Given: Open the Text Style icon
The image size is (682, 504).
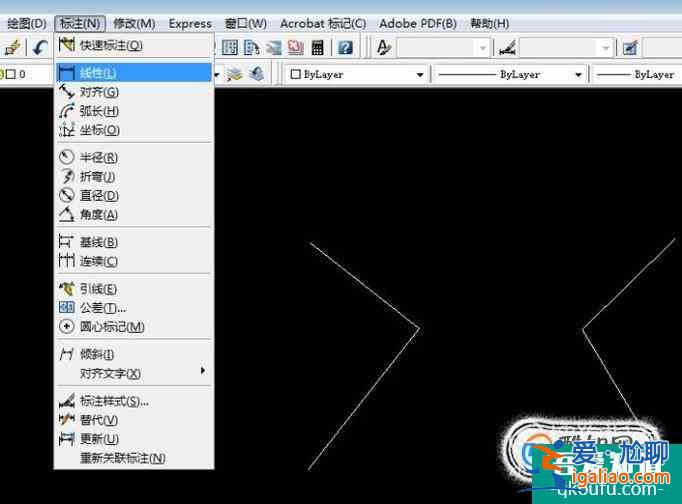Looking at the screenshot, I should click(x=384, y=47).
